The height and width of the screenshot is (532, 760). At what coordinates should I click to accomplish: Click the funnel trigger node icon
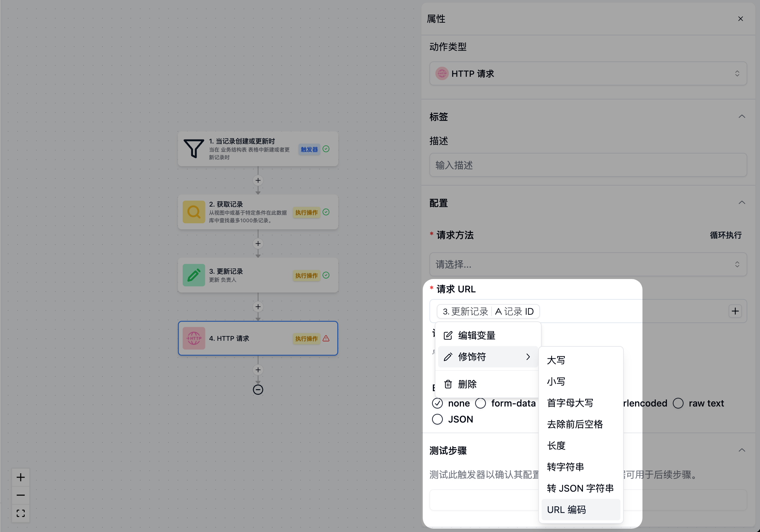coord(194,149)
